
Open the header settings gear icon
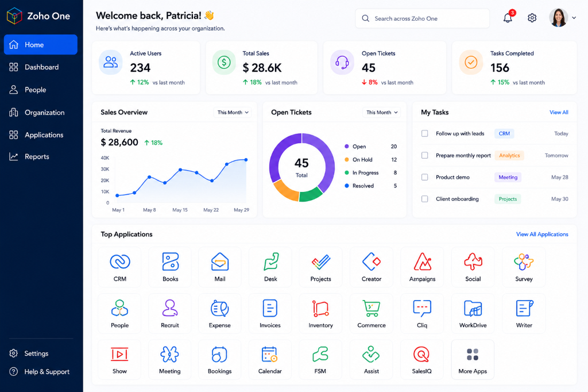[532, 18]
